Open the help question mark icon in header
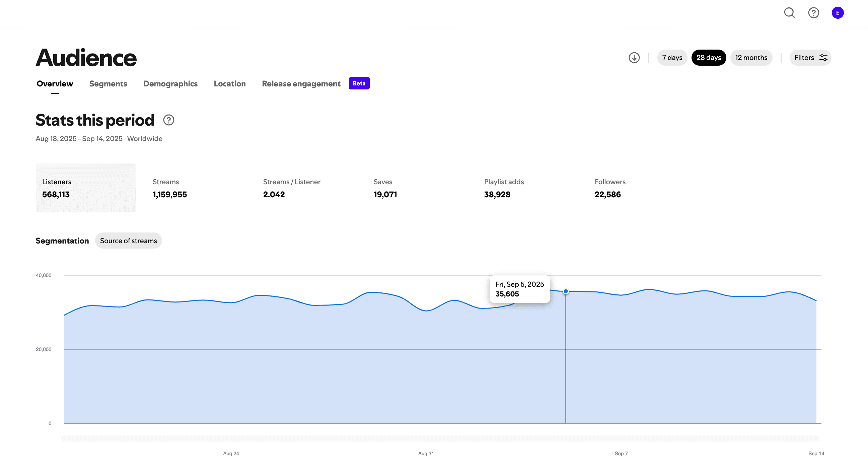Image resolution: width=868 pixels, height=475 pixels. tap(813, 13)
